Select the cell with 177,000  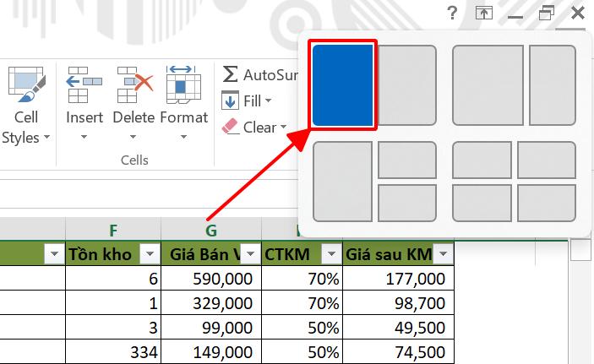click(398, 279)
